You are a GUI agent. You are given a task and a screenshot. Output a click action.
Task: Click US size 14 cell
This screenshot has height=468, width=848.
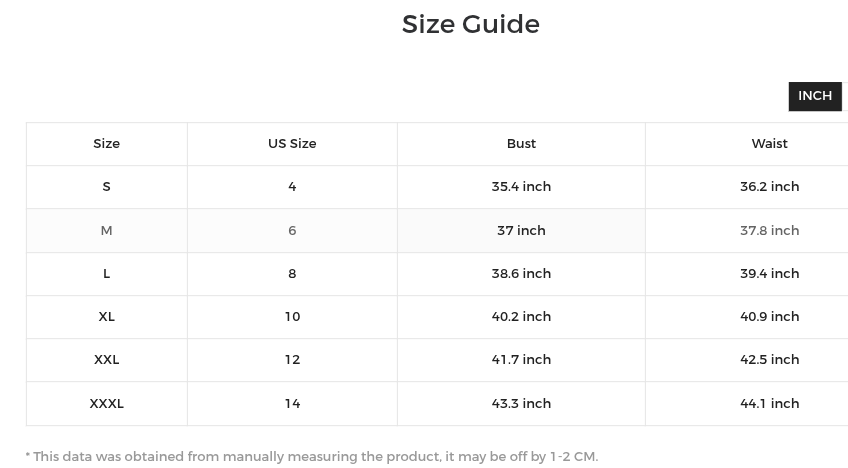pyautogui.click(x=292, y=404)
